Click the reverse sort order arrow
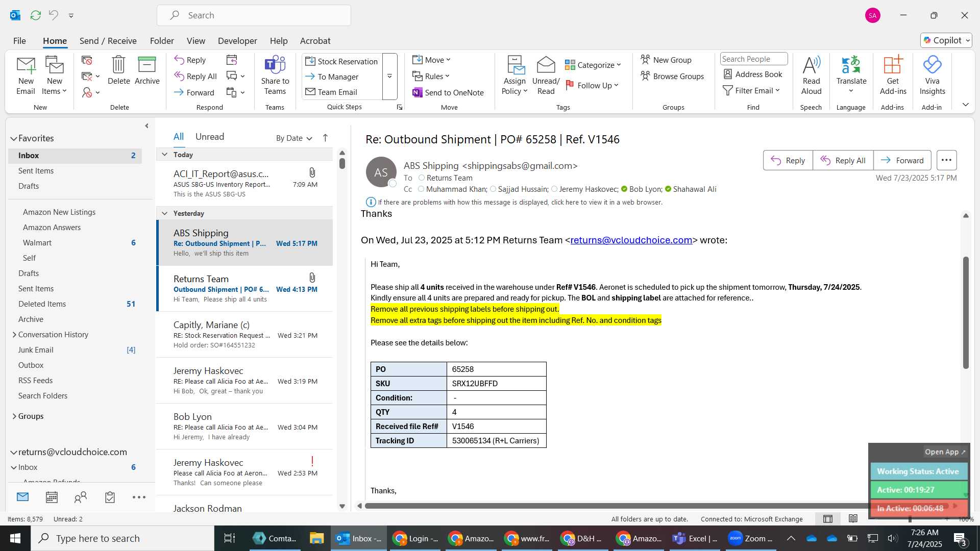This screenshot has width=980, height=551. (x=325, y=138)
